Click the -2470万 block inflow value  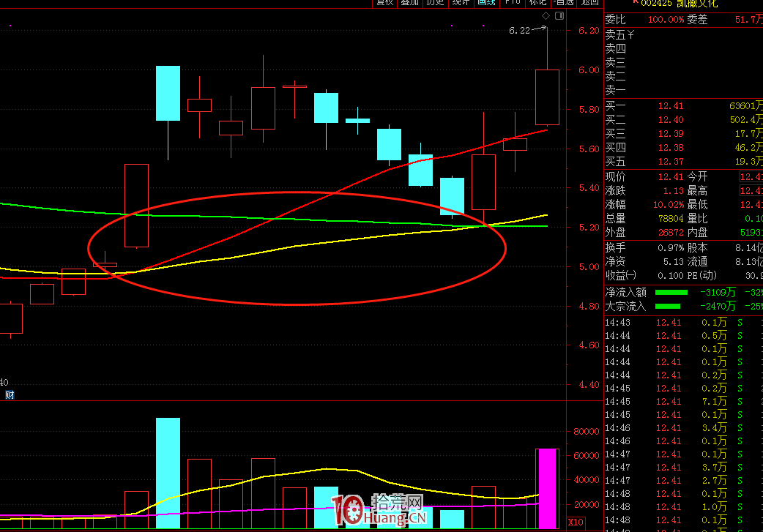pos(718,307)
